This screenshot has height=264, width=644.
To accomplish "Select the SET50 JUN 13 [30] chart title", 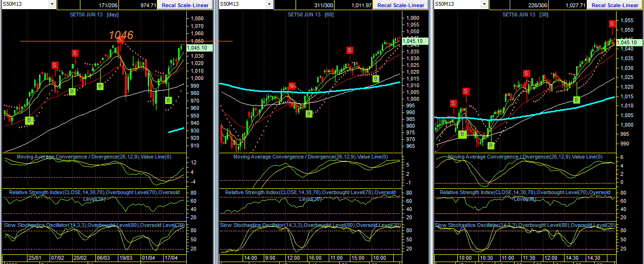I will coord(525,14).
